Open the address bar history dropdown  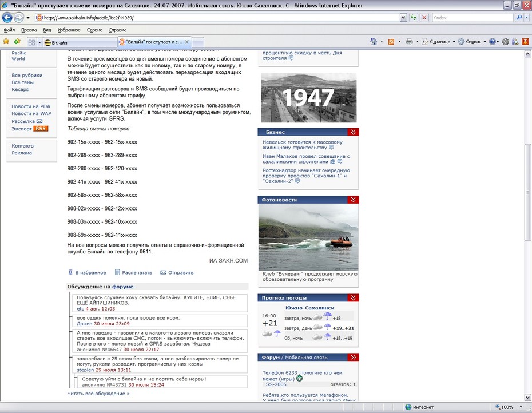(403, 18)
